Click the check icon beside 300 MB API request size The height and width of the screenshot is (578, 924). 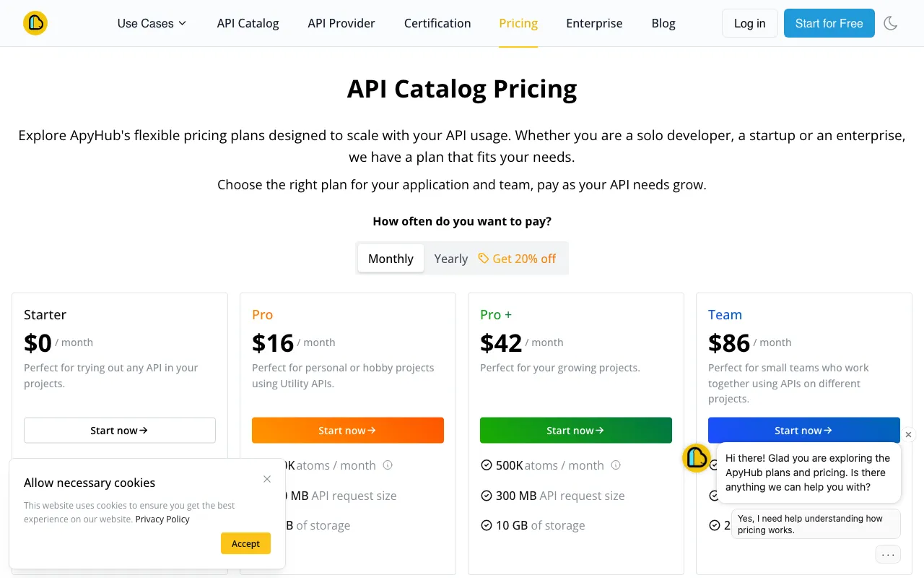(487, 496)
